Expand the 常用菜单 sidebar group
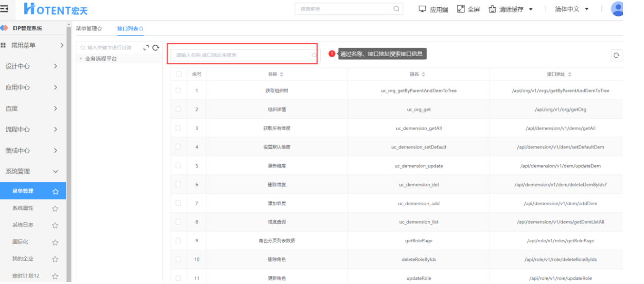 click(62, 45)
